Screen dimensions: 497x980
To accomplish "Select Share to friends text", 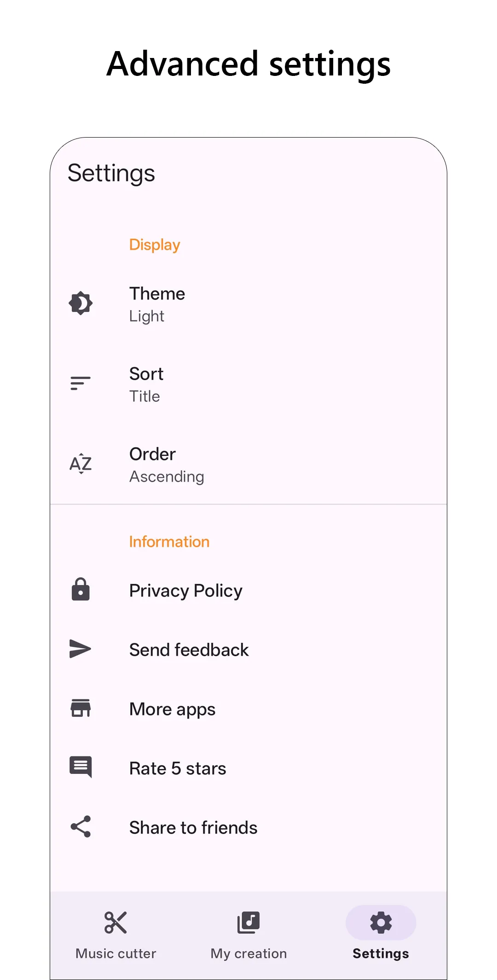I will (193, 828).
